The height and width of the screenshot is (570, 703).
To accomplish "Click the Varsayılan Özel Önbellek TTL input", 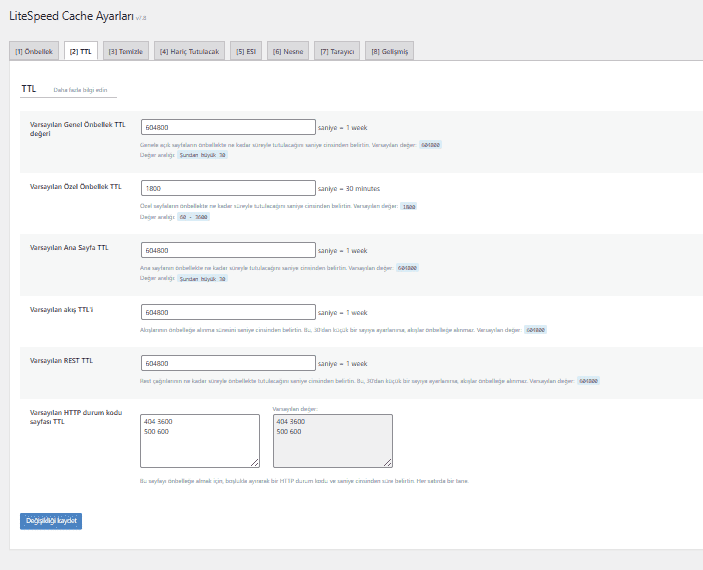I will pyautogui.click(x=228, y=188).
